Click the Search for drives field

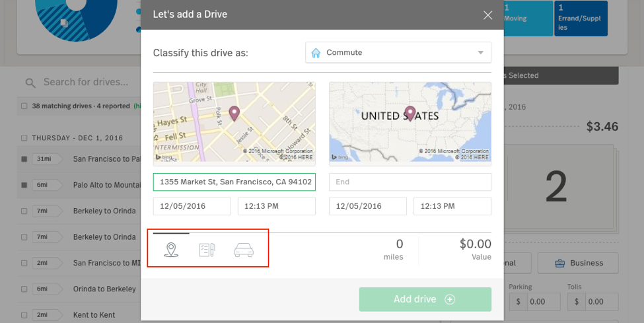[86, 82]
